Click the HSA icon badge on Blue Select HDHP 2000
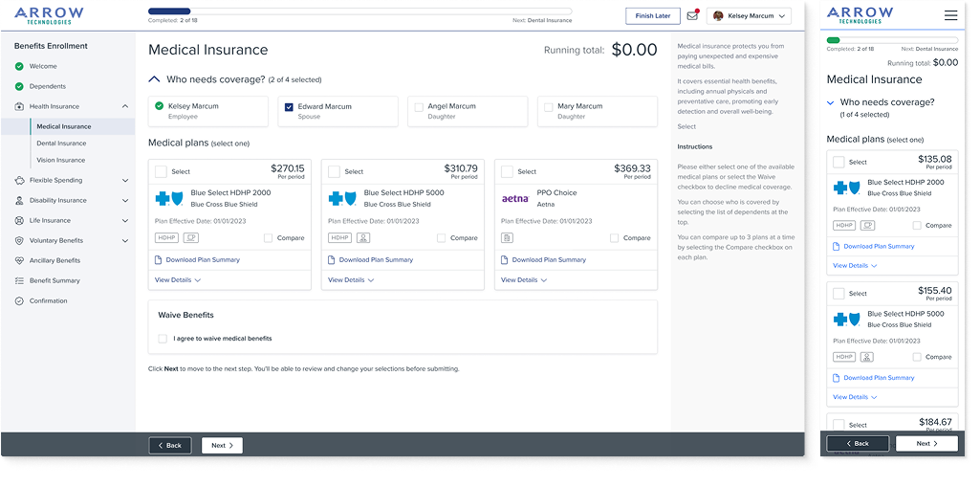Image resolution: width=980 pixels, height=487 pixels. pos(190,237)
